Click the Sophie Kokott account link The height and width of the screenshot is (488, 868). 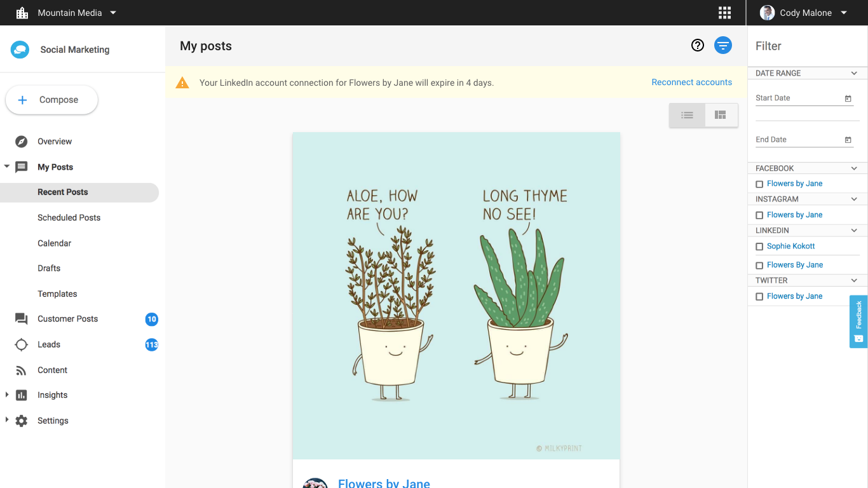tap(790, 246)
